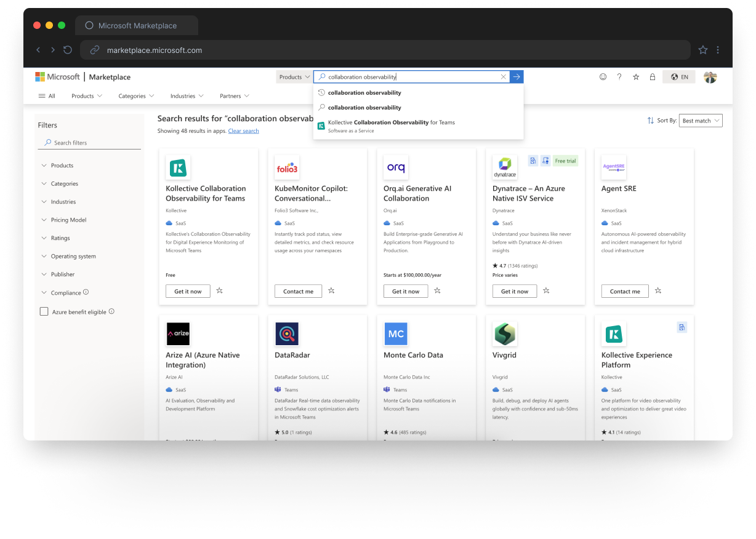
Task: Open the user profile avatar
Action: 710,77
